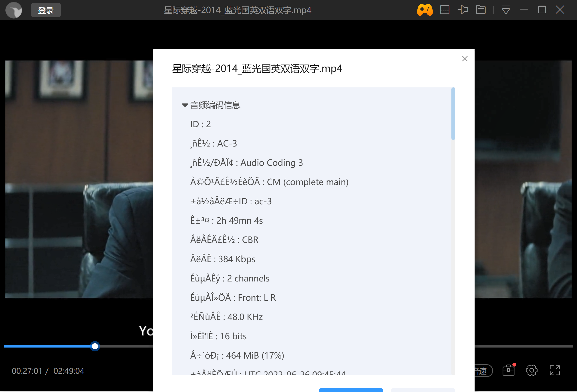Toggle the playlist panel triangle icon
This screenshot has width=577, height=392.
506,10
